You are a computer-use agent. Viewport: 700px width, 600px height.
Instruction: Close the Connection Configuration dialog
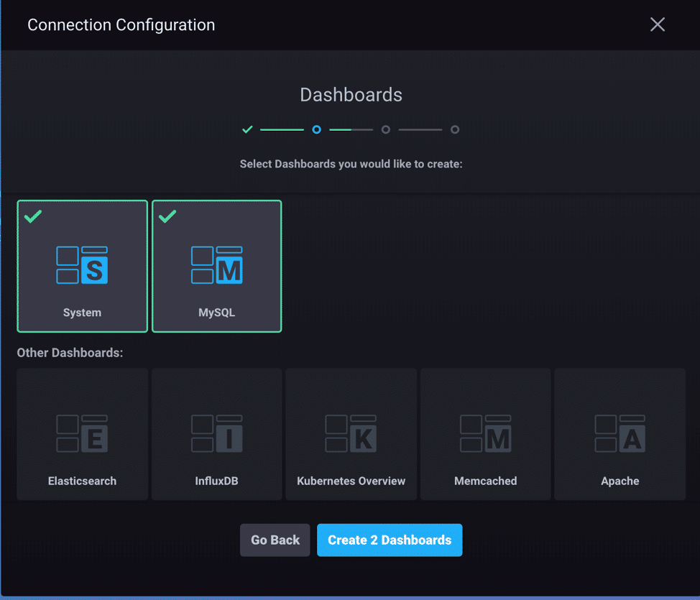pyautogui.click(x=657, y=24)
